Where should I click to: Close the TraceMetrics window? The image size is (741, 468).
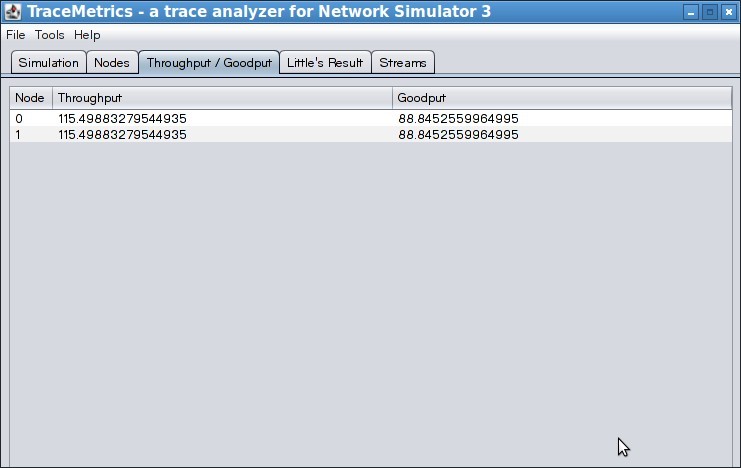click(x=727, y=12)
